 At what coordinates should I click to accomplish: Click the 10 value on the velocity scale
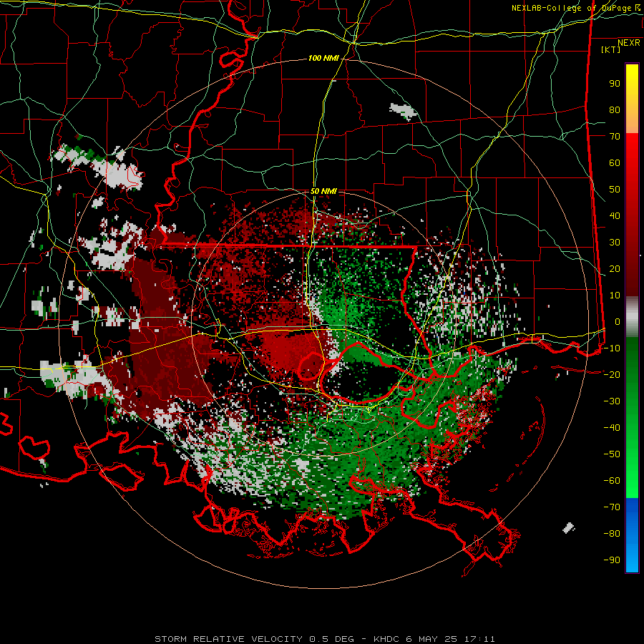615,296
